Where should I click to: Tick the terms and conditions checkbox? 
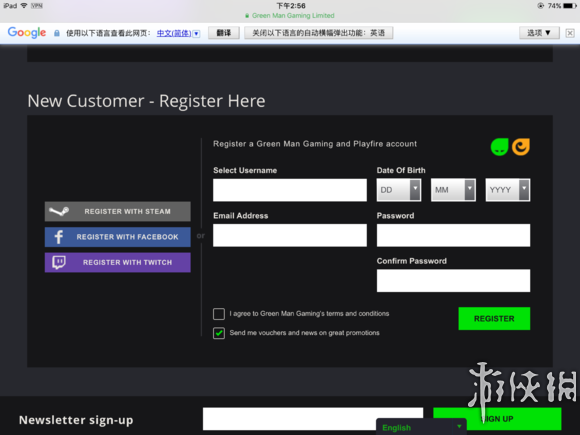[219, 314]
